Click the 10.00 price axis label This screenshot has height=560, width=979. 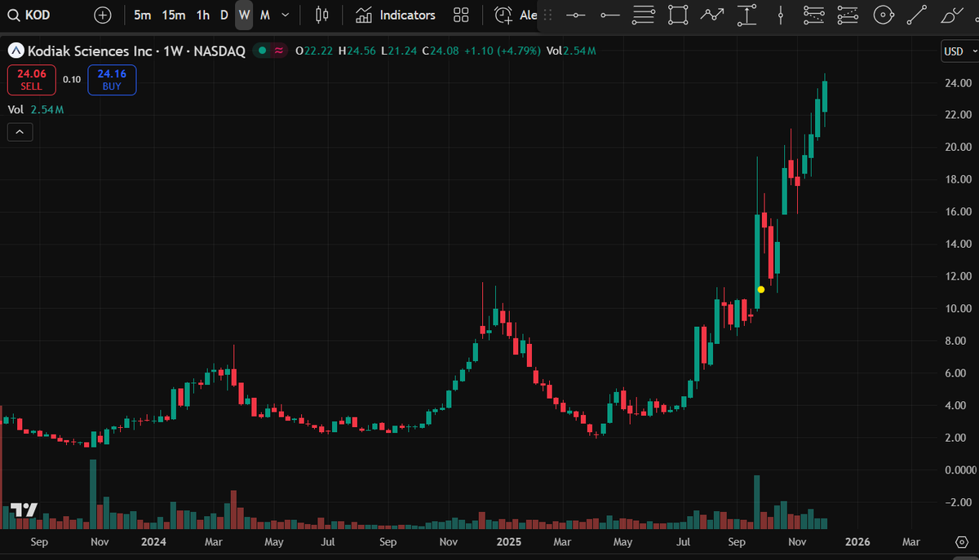click(x=957, y=309)
